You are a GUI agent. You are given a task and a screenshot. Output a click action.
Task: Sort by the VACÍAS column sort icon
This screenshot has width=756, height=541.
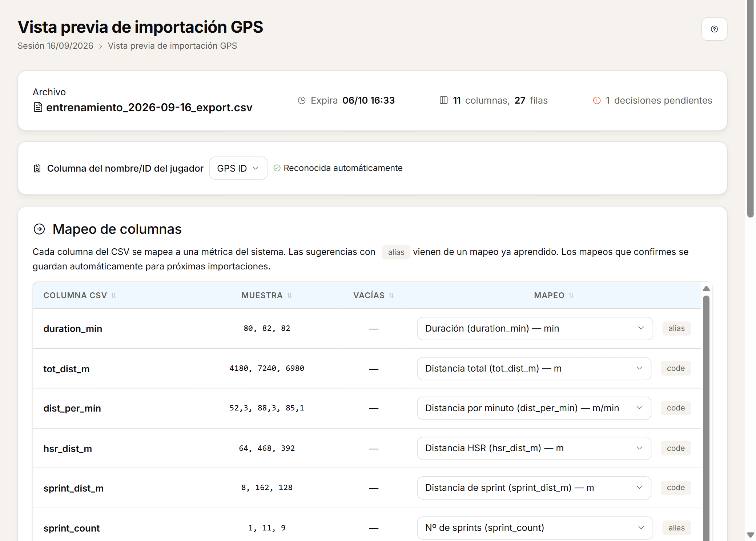coord(391,296)
